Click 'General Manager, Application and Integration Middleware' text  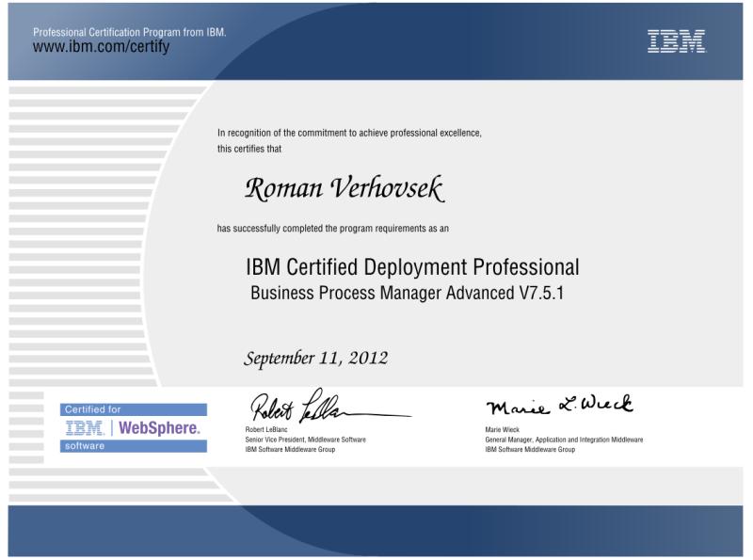(564, 440)
